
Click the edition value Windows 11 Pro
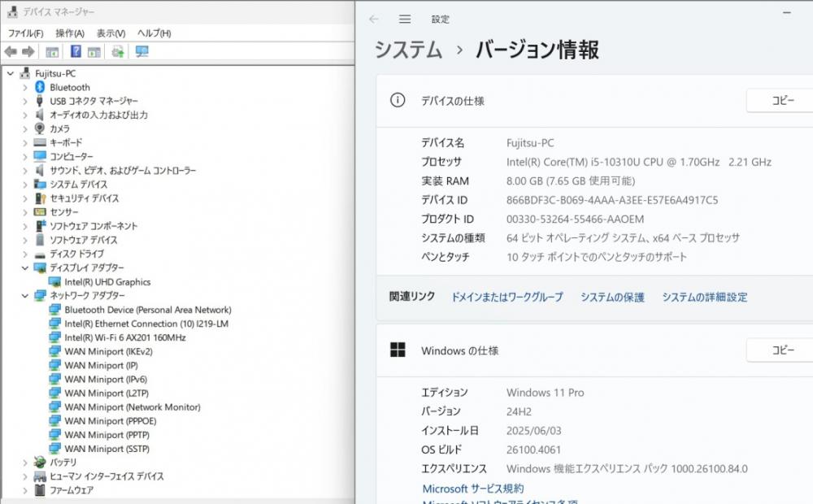tap(545, 393)
